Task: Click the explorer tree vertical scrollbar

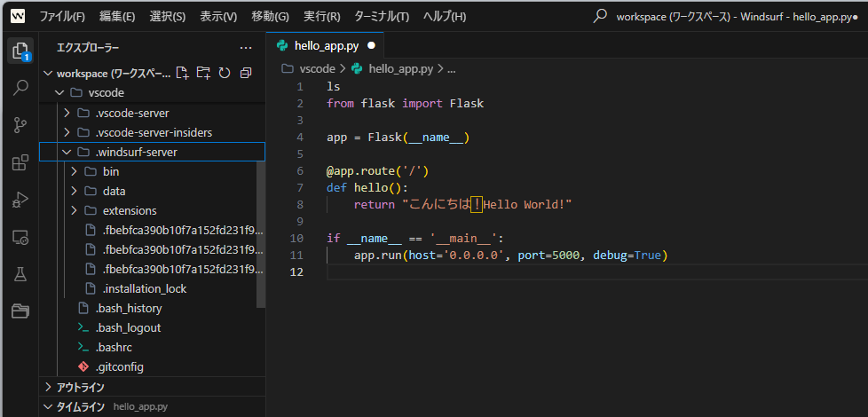Action: click(261, 235)
